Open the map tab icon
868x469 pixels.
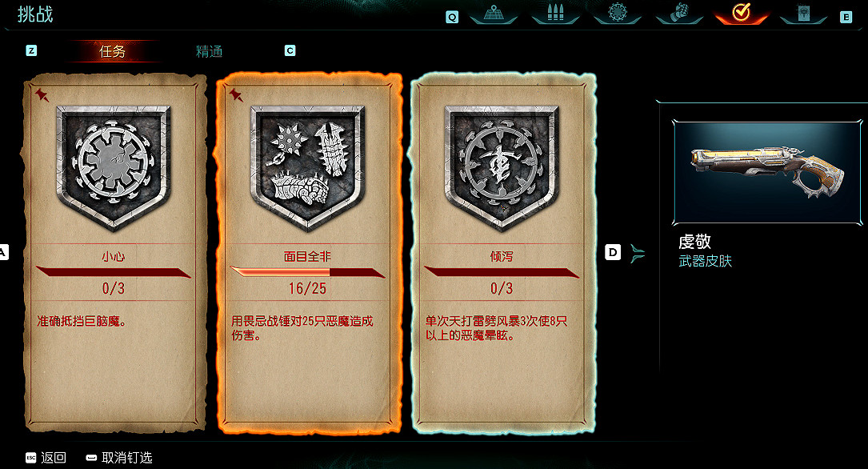(x=494, y=14)
